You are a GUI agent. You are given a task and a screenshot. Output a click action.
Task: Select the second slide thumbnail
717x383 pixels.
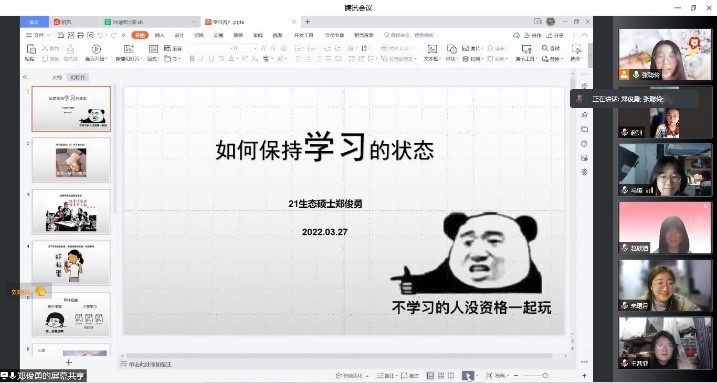[x=71, y=160]
